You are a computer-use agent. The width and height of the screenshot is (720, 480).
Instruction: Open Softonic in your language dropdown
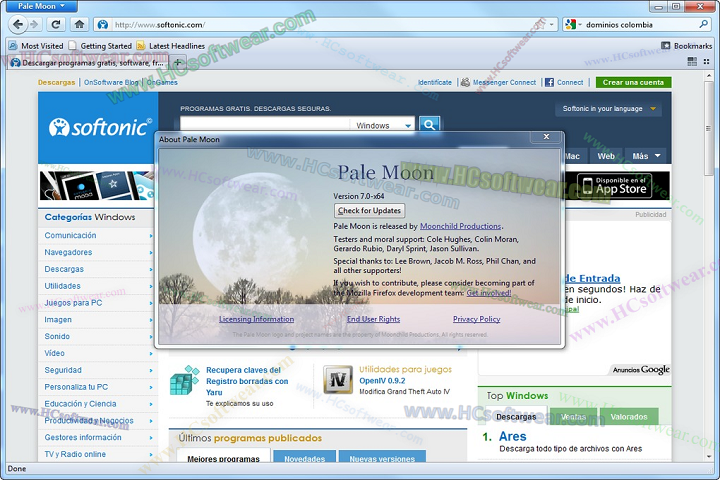tap(610, 109)
